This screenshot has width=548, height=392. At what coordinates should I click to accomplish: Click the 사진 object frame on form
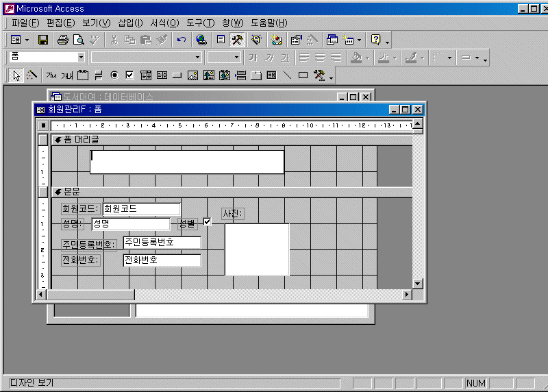(257, 249)
